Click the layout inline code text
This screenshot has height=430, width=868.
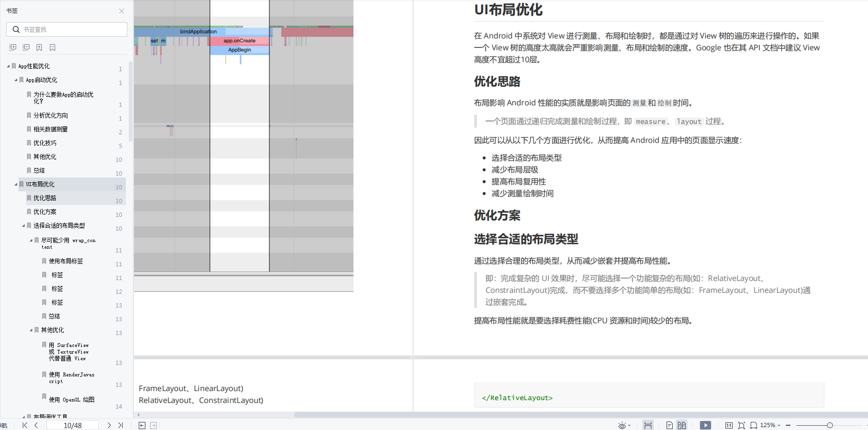click(x=689, y=122)
